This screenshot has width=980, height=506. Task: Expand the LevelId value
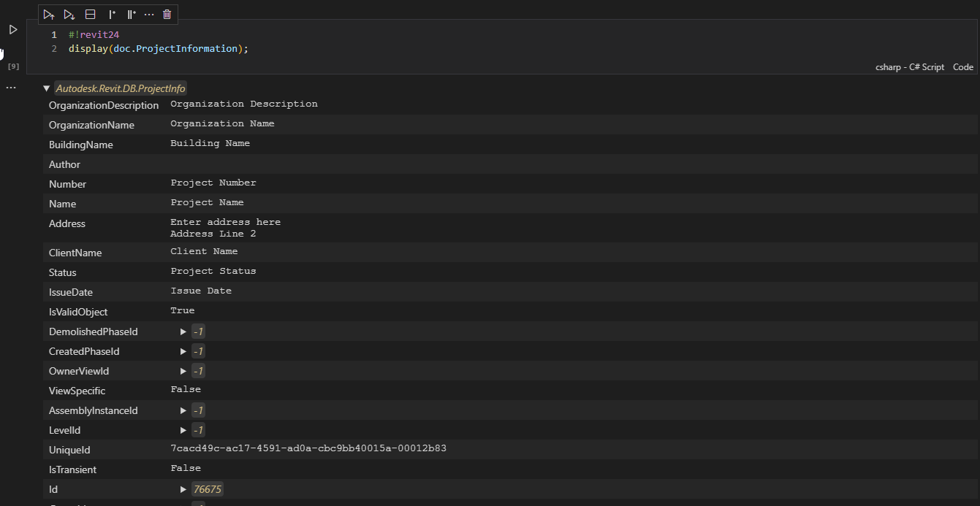pyautogui.click(x=183, y=430)
